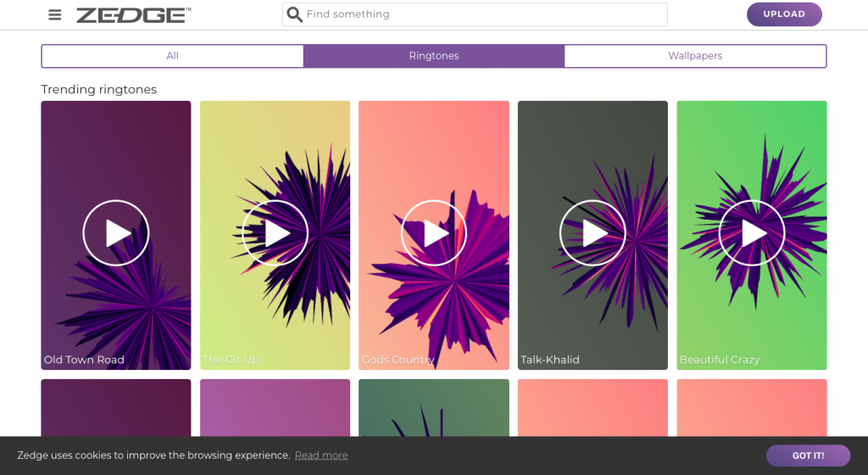The image size is (868, 475).
Task: Open the Gods Country title
Action: pos(398,360)
